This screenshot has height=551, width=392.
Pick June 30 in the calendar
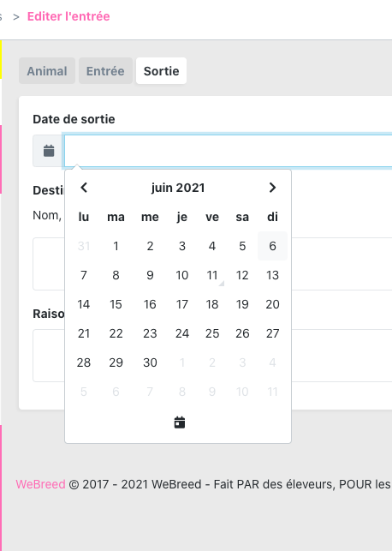[x=150, y=362]
